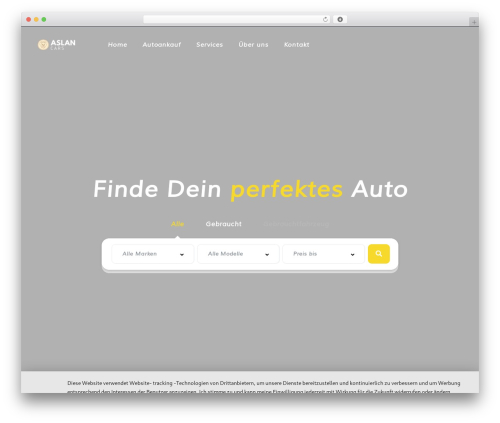Open Services menu item
The width and height of the screenshot is (500, 423).
pos(209,45)
